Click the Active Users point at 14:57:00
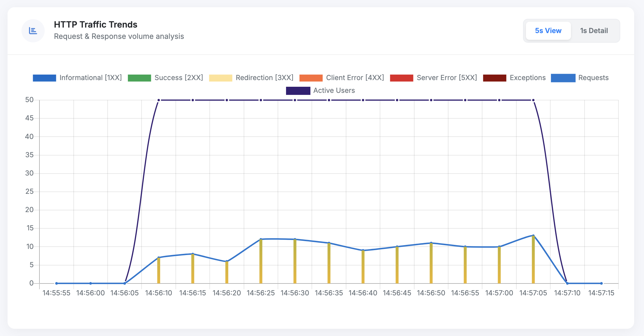The width and height of the screenshot is (644, 336). pos(499,100)
